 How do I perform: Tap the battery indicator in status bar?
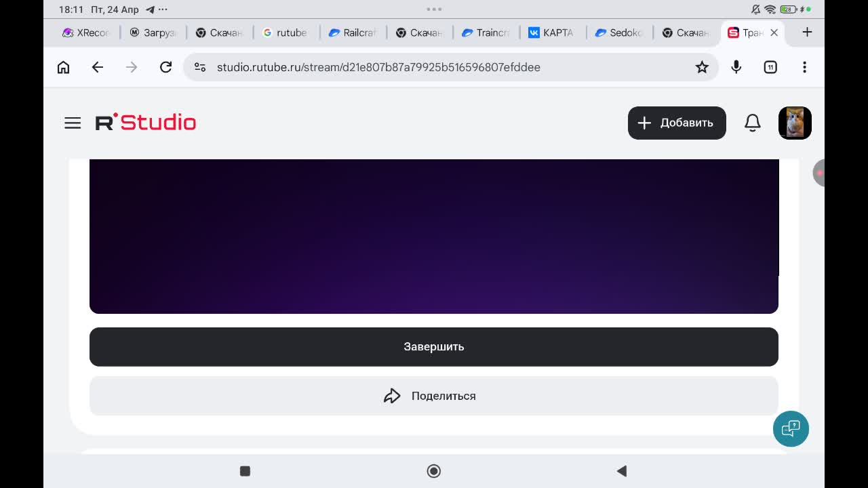[x=788, y=9]
